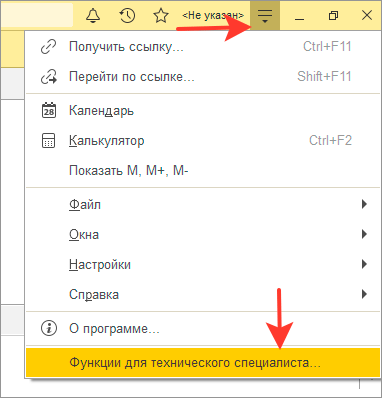Select Функции для технического специалиста...
Screen dimensions: 382x398
tap(203, 363)
